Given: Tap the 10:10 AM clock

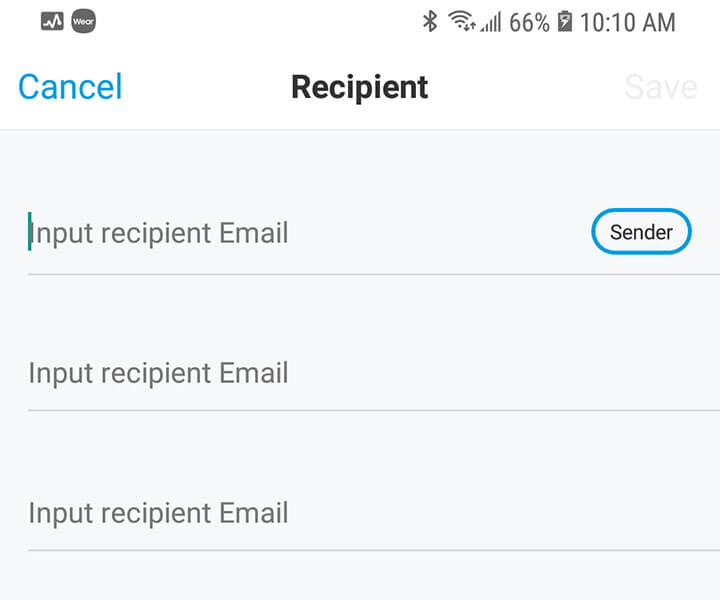Looking at the screenshot, I should point(628,22).
